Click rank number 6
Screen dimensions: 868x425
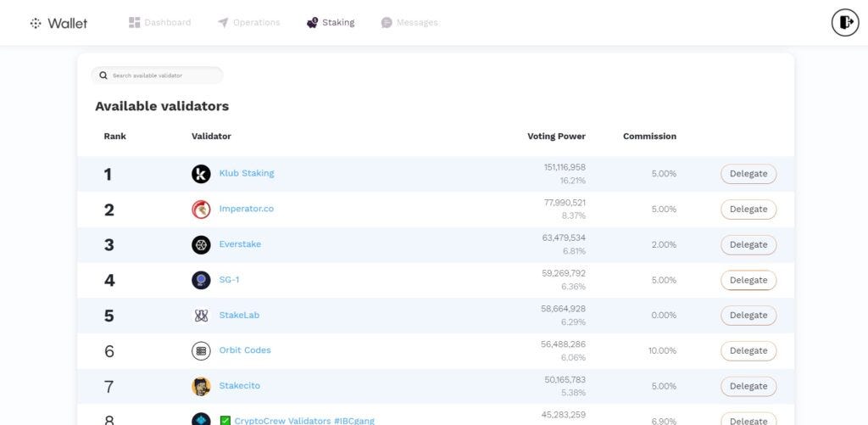[x=109, y=351]
